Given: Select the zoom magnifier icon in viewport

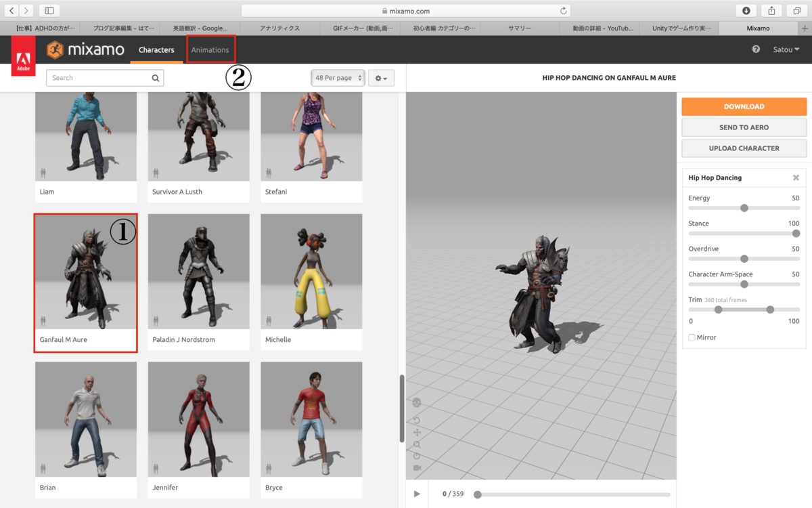Looking at the screenshot, I should tap(417, 444).
